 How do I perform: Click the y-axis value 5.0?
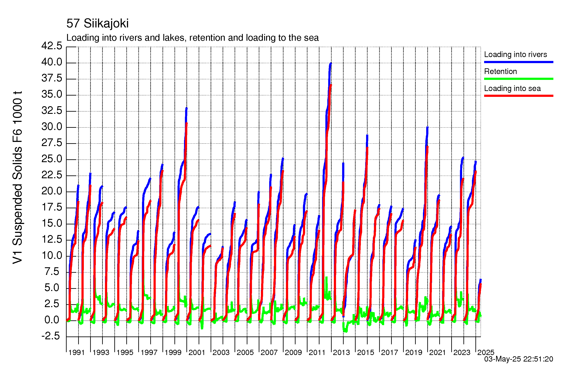pyautogui.click(x=52, y=288)
